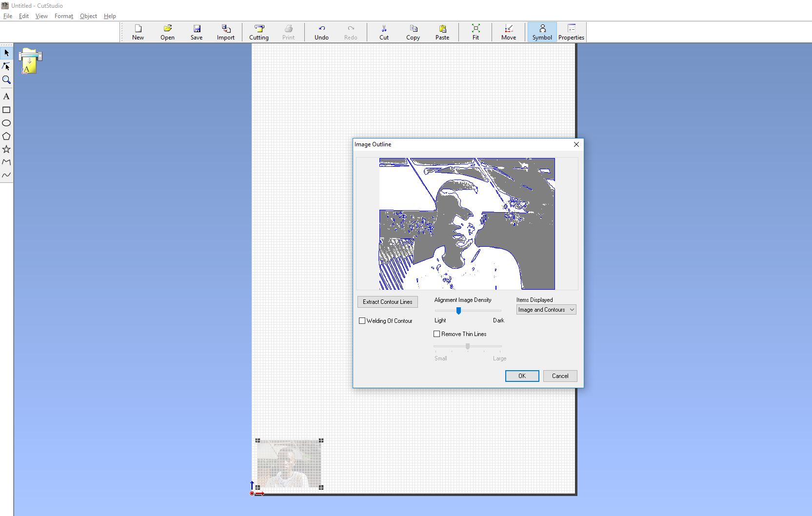This screenshot has height=516, width=812.
Task: Click the Alignment Image Density slider handle
Action: coord(458,311)
